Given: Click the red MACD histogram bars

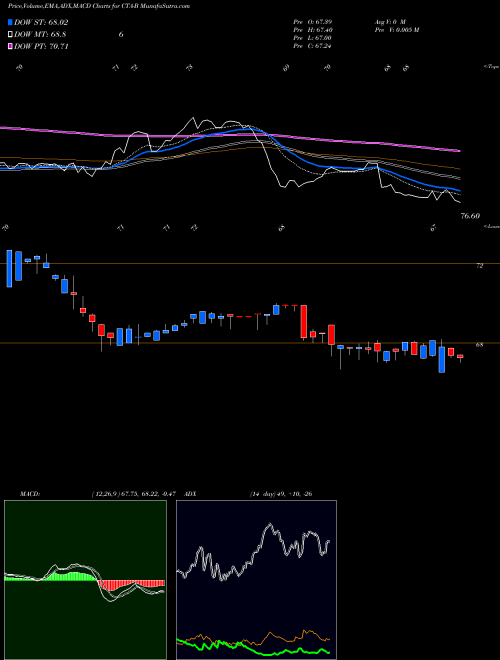Looking at the screenshot, I should point(130,584).
